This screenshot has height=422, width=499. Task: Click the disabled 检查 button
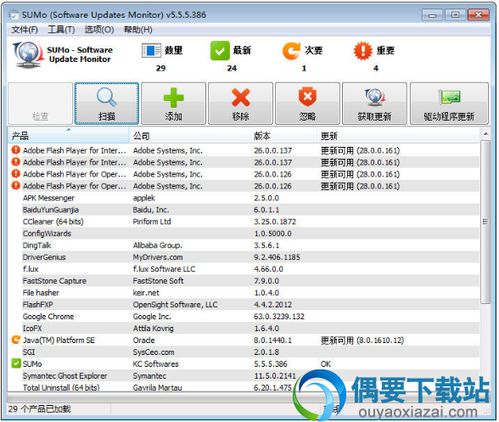40,104
